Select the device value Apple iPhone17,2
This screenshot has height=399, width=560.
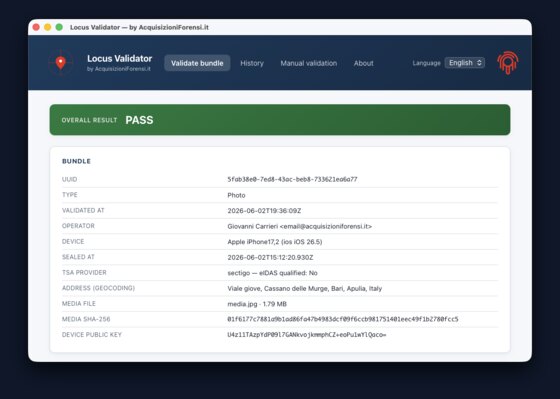coord(275,242)
